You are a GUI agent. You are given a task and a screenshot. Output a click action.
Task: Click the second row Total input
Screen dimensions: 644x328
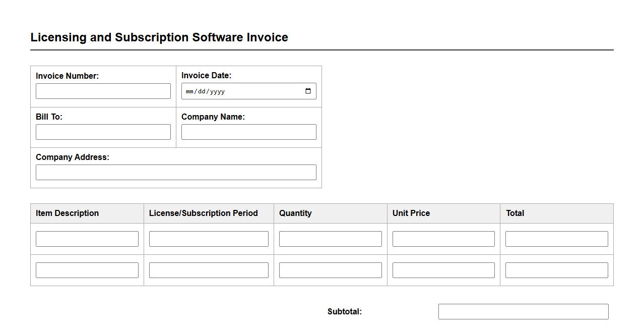pyautogui.click(x=556, y=270)
